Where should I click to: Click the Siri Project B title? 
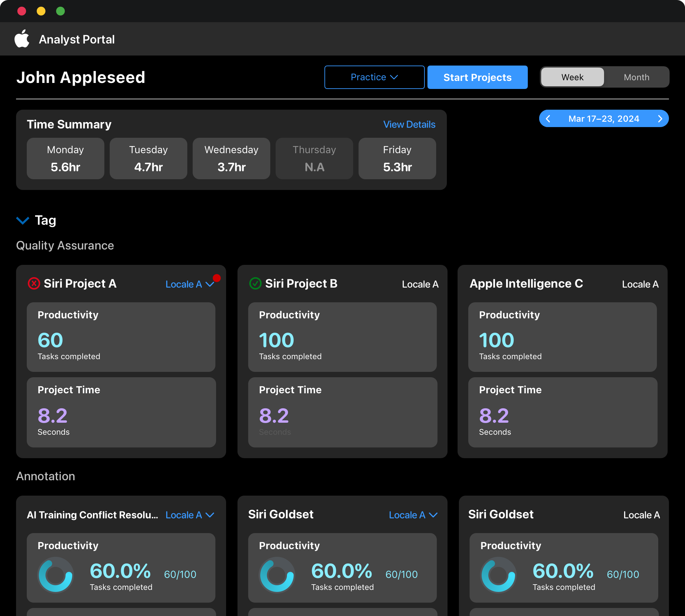301,284
